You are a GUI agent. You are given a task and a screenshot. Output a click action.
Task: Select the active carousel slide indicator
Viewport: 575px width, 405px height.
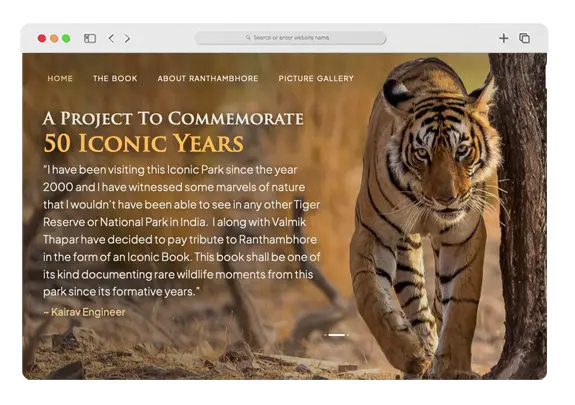[337, 335]
